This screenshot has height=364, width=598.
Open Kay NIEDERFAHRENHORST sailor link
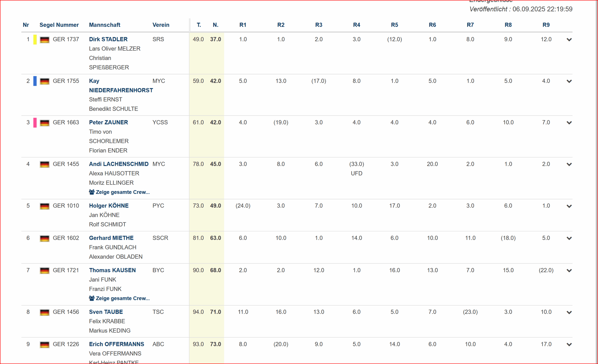point(121,90)
